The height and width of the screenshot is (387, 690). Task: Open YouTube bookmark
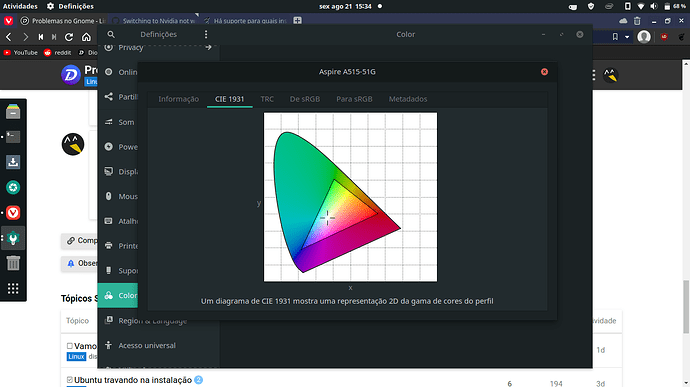pos(21,52)
